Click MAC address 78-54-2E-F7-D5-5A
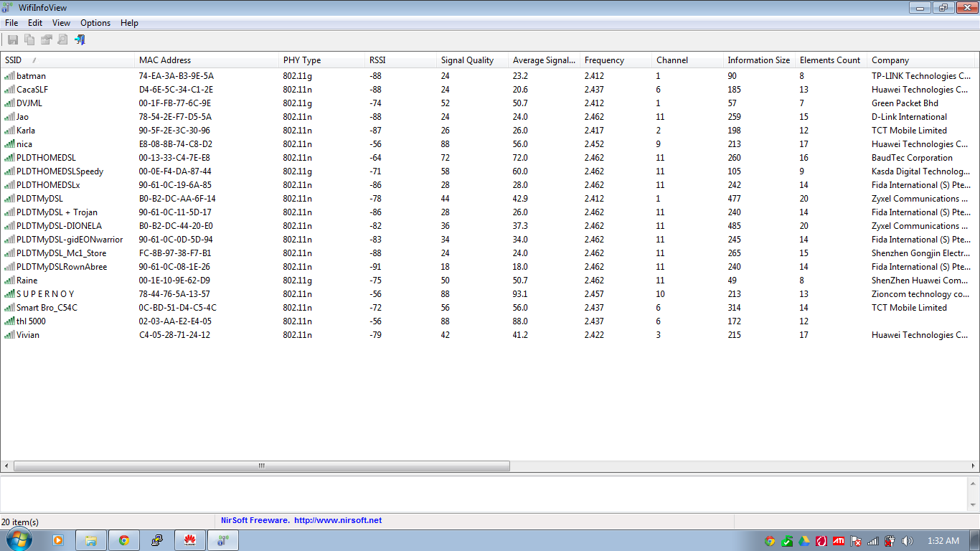This screenshot has height=551, width=980. click(x=176, y=116)
